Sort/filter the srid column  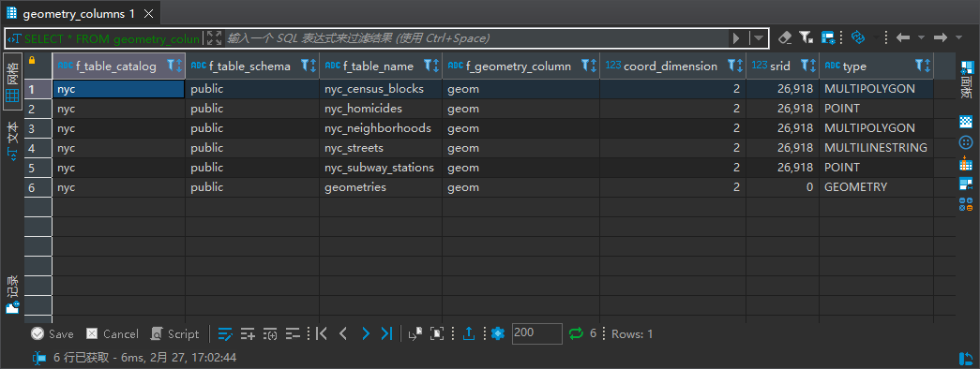[x=808, y=66]
